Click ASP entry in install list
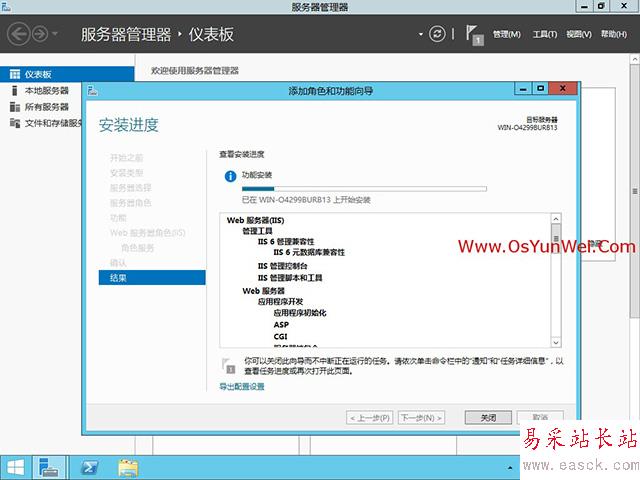 (281, 324)
